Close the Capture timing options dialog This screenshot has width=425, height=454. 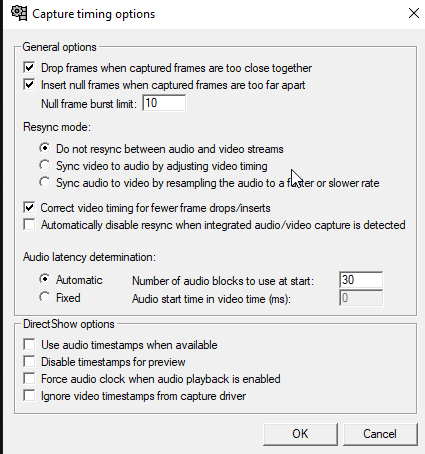coord(414,13)
